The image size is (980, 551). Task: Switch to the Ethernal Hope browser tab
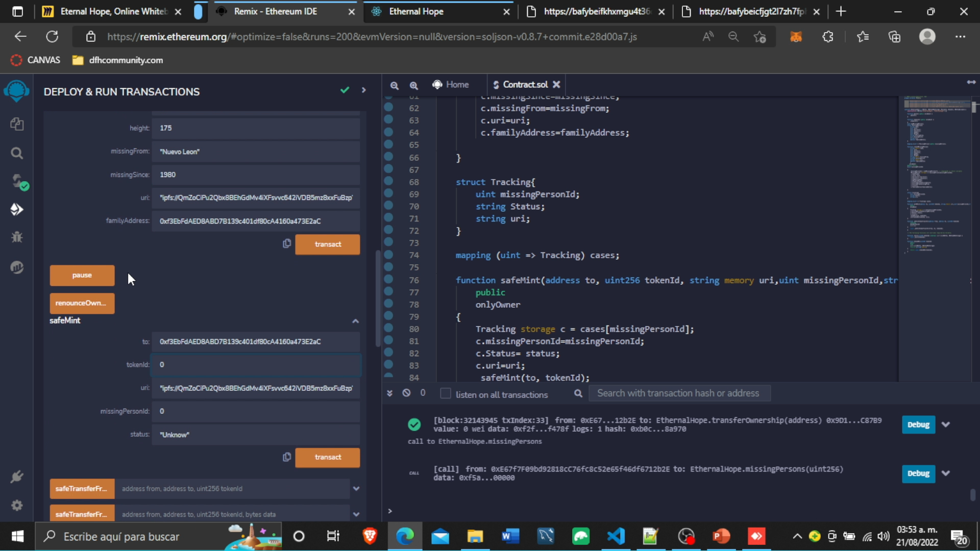440,11
